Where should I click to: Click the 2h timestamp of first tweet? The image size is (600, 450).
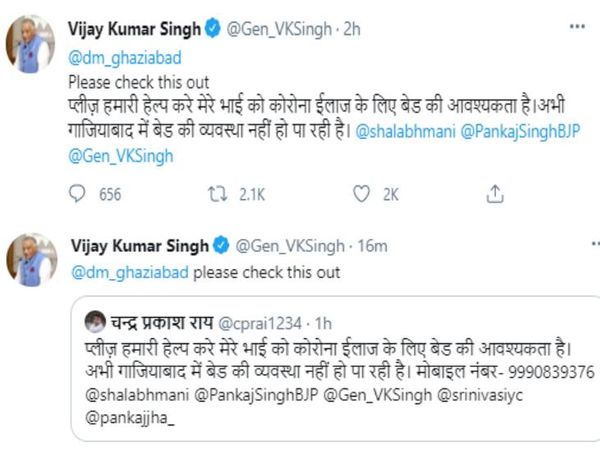pyautogui.click(x=351, y=30)
